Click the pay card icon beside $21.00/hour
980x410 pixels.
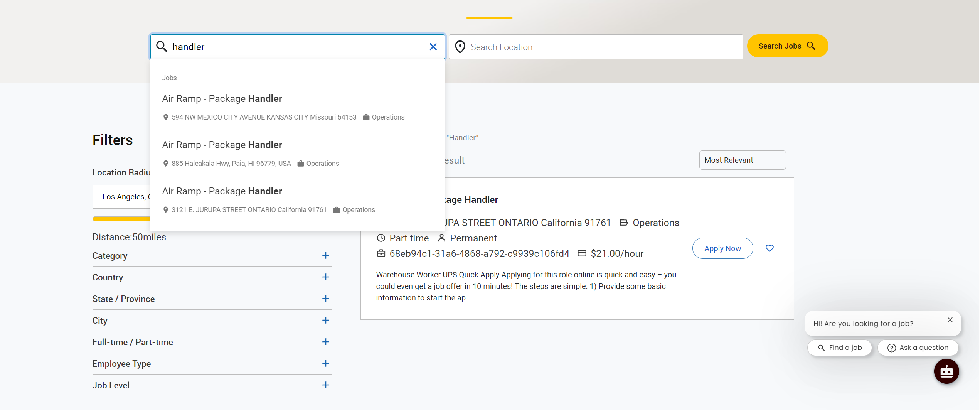pos(582,253)
